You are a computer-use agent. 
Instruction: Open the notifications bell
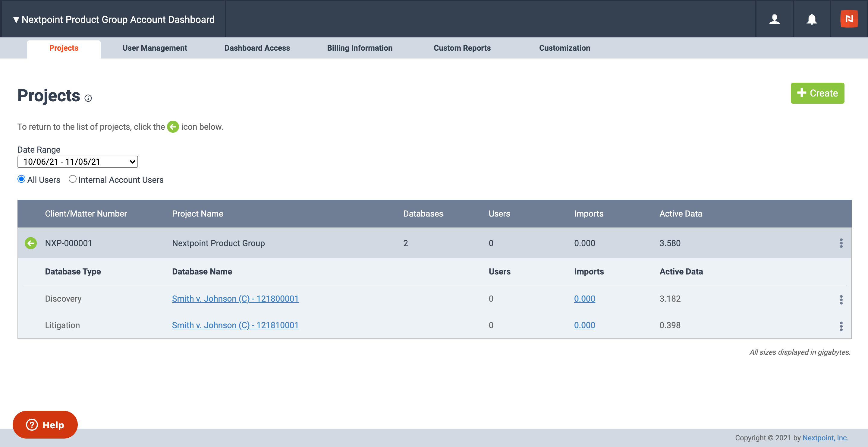click(x=812, y=19)
